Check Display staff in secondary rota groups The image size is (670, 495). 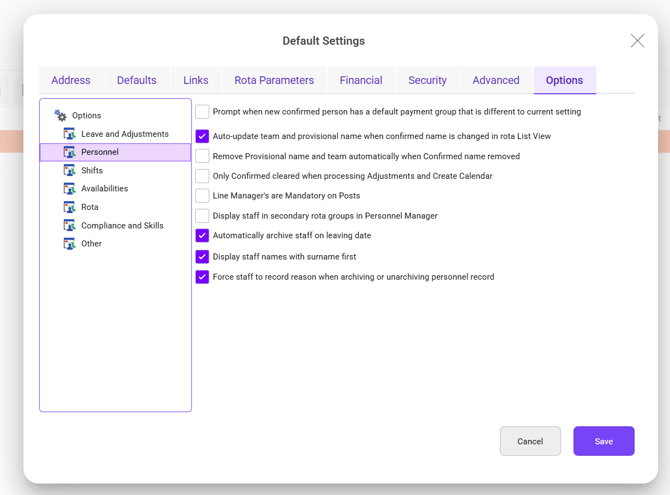point(202,216)
